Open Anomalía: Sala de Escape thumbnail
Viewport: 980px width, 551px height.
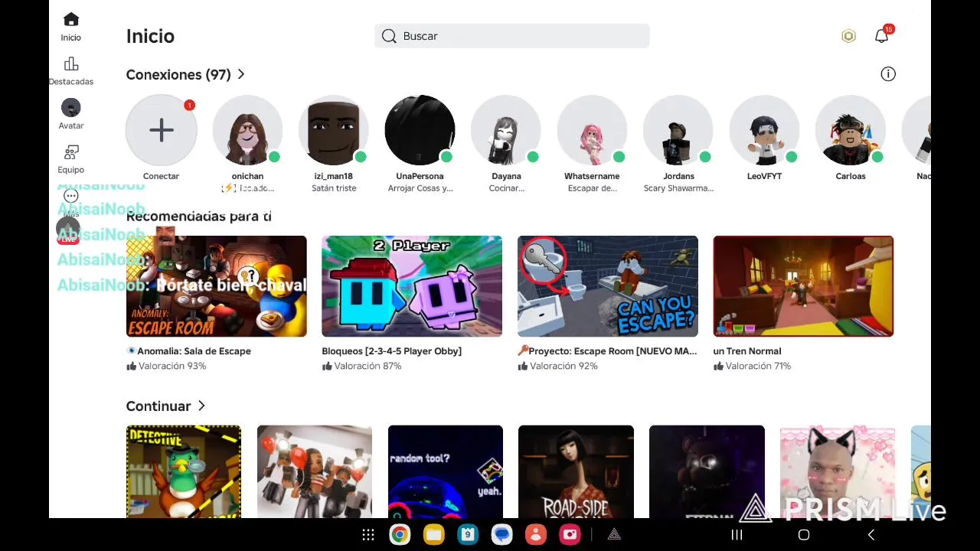tap(217, 286)
